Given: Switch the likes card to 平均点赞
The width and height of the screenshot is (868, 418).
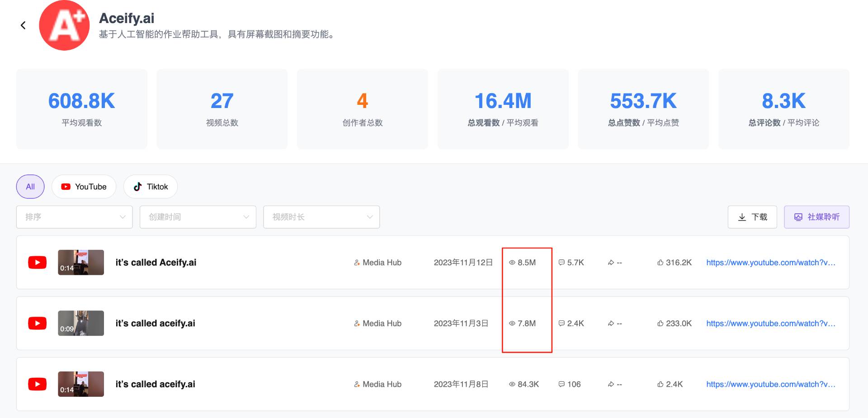Looking at the screenshot, I should pos(663,123).
